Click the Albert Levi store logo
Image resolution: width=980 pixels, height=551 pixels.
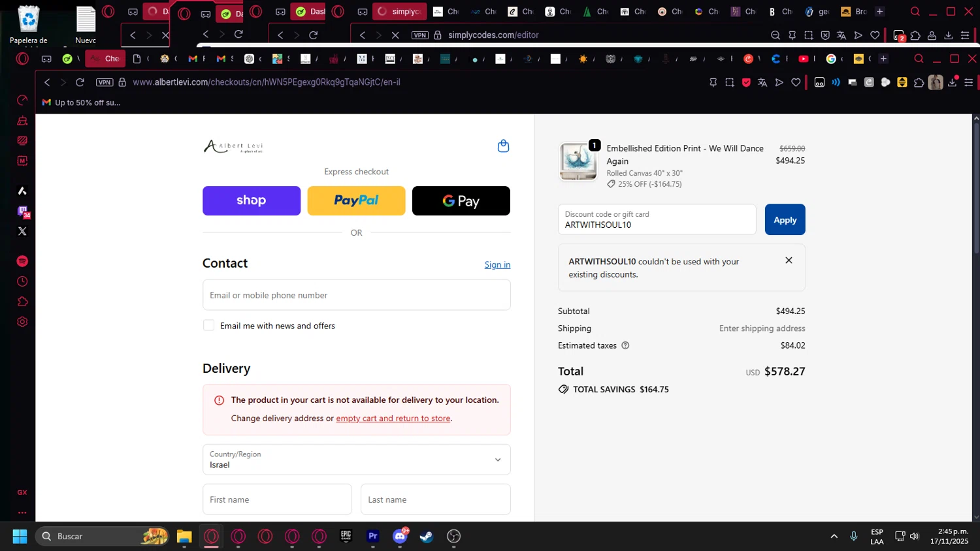[x=233, y=146]
